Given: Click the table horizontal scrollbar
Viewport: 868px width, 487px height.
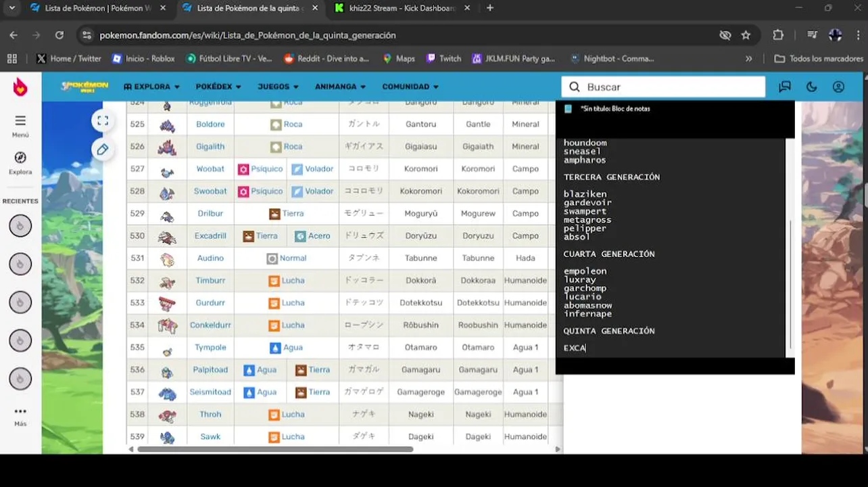Looking at the screenshot, I should (x=275, y=449).
